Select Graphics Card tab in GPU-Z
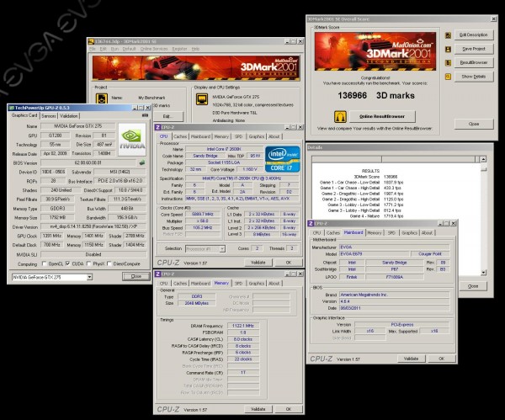Screen dimensions: 505x420 [24, 115]
